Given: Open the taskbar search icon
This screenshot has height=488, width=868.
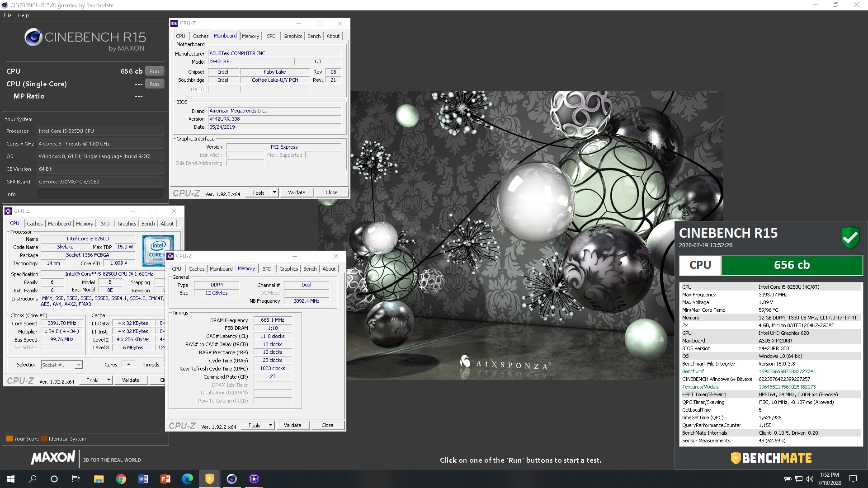Looking at the screenshot, I should click(x=33, y=479).
